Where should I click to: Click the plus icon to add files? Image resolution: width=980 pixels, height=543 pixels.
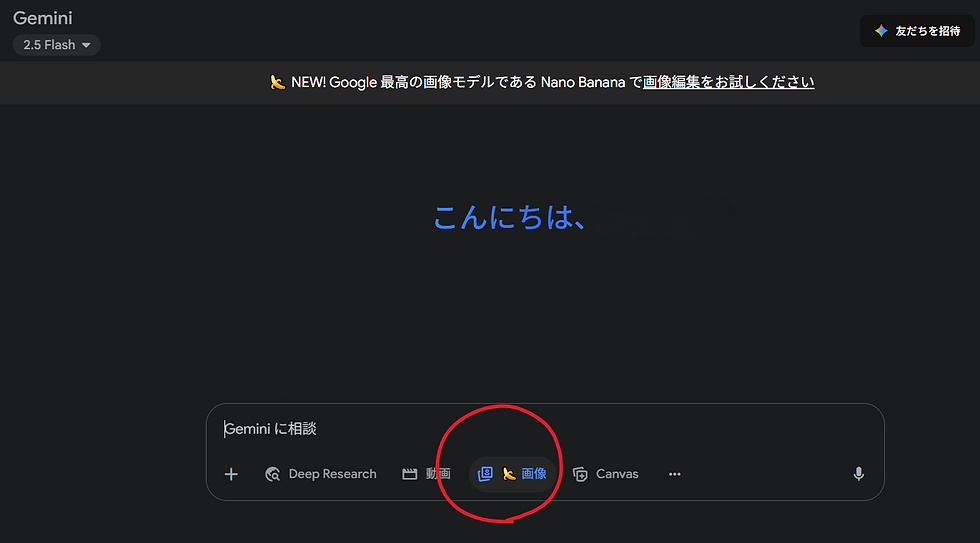(x=231, y=474)
